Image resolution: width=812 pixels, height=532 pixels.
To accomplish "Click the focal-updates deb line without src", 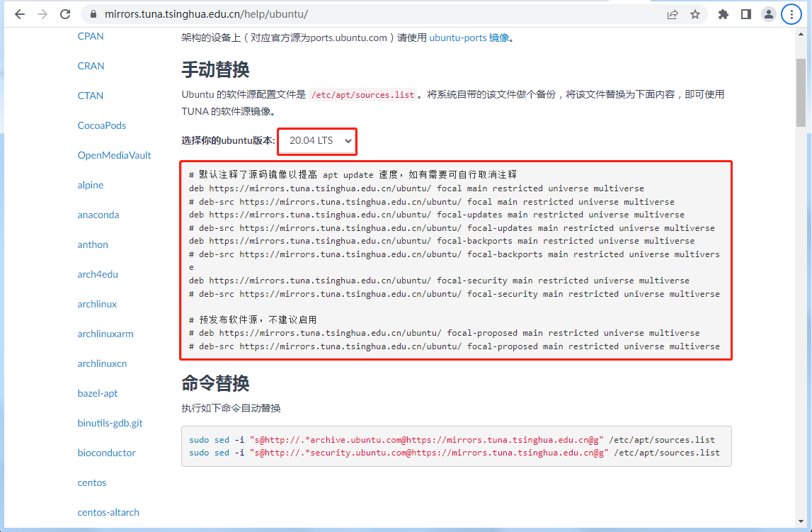I will (x=437, y=215).
